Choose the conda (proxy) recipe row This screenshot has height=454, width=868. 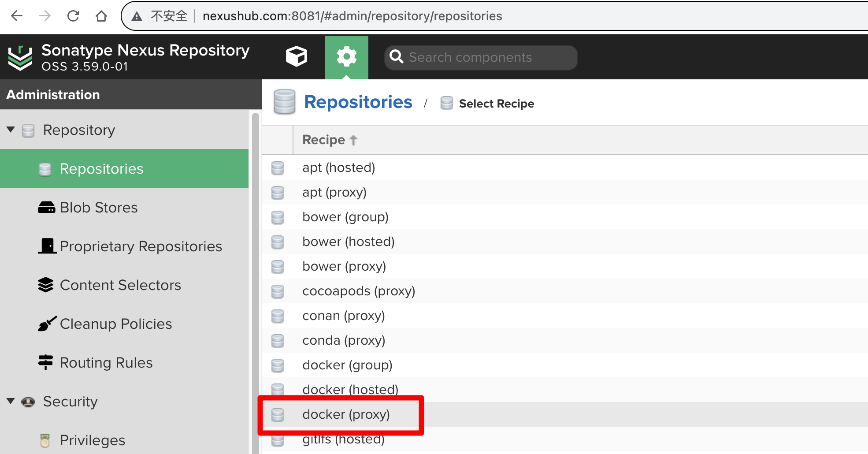pyautogui.click(x=344, y=341)
